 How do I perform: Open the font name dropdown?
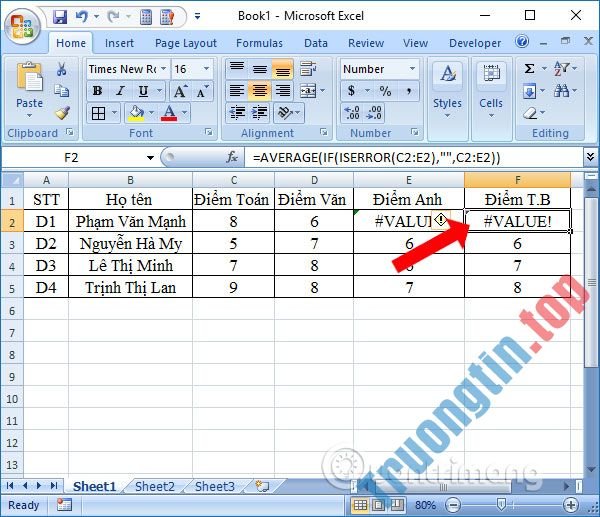click(163, 69)
